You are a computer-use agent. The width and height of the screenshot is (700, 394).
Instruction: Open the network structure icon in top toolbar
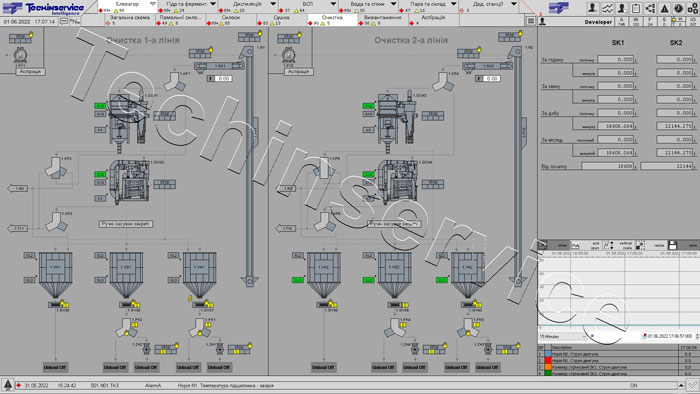650,8
